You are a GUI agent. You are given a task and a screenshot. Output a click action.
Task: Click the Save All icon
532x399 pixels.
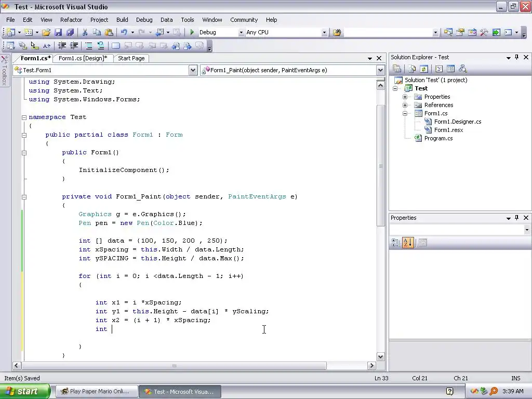[70, 32]
